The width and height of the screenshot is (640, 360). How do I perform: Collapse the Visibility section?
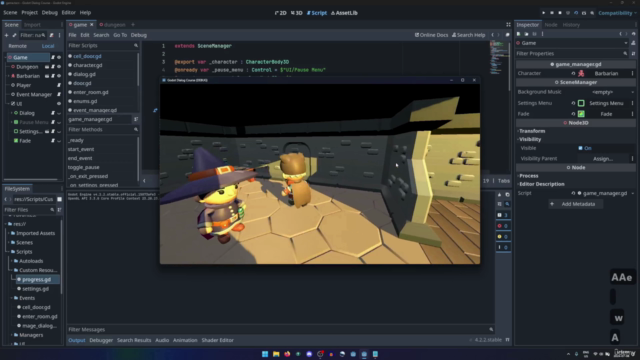coord(530,139)
